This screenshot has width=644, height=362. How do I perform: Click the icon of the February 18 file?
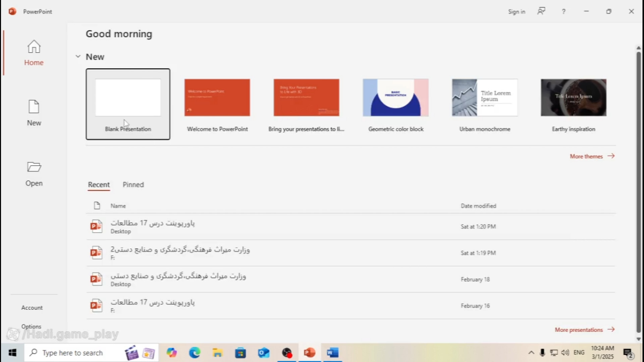pos(96,279)
